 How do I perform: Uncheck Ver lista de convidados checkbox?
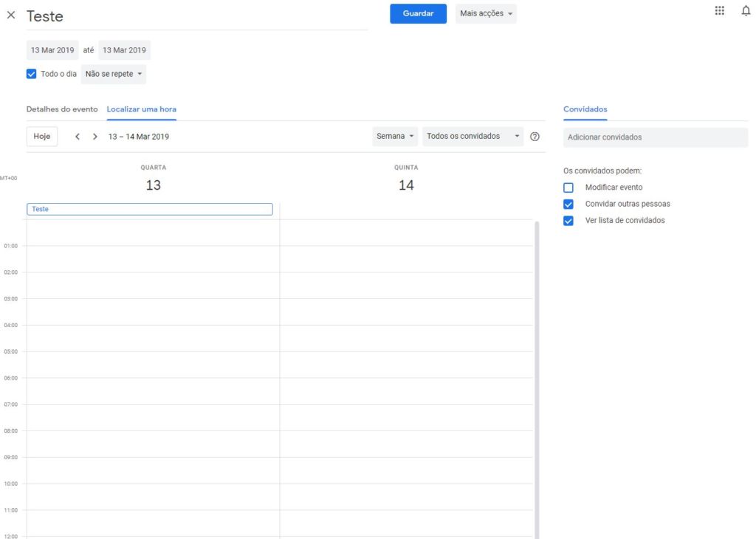568,220
